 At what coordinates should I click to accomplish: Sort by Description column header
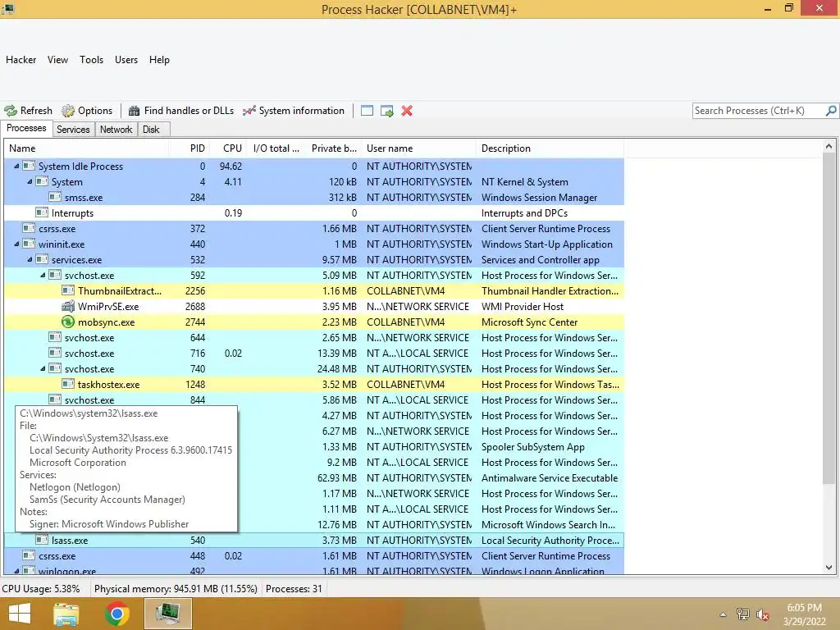coord(550,148)
